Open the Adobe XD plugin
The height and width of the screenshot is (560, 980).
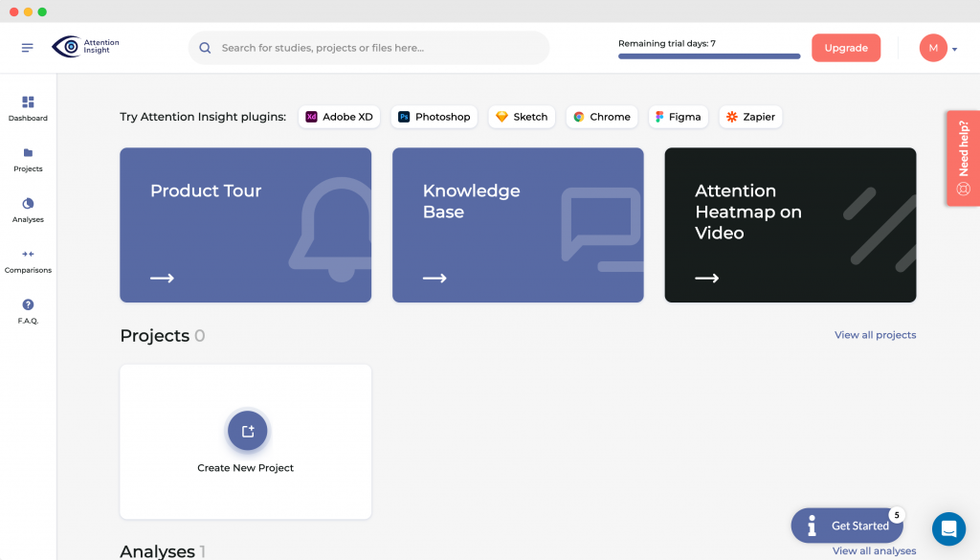(x=339, y=117)
